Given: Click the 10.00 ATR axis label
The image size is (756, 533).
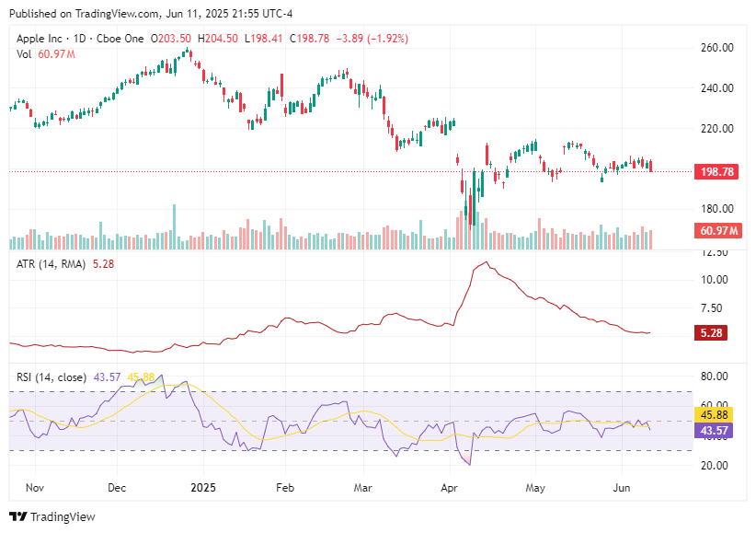Looking at the screenshot, I should click(714, 280).
